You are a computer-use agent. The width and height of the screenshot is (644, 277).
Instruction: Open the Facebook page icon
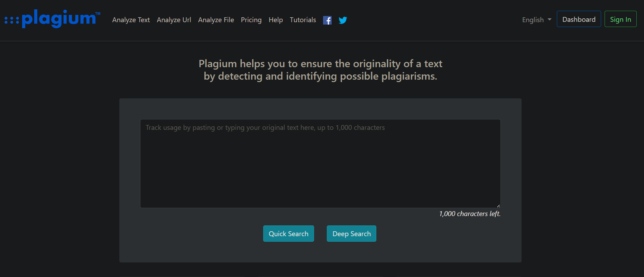(x=327, y=20)
